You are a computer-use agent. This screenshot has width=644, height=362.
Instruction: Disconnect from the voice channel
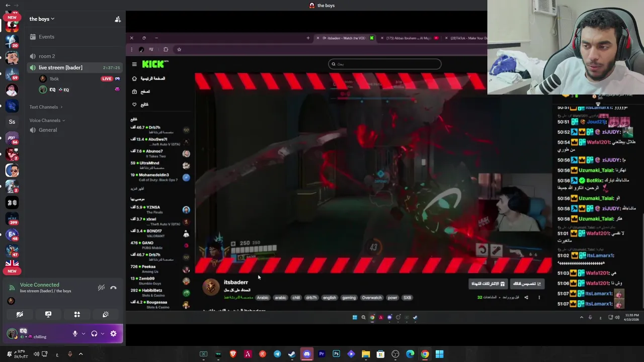pyautogui.click(x=113, y=288)
